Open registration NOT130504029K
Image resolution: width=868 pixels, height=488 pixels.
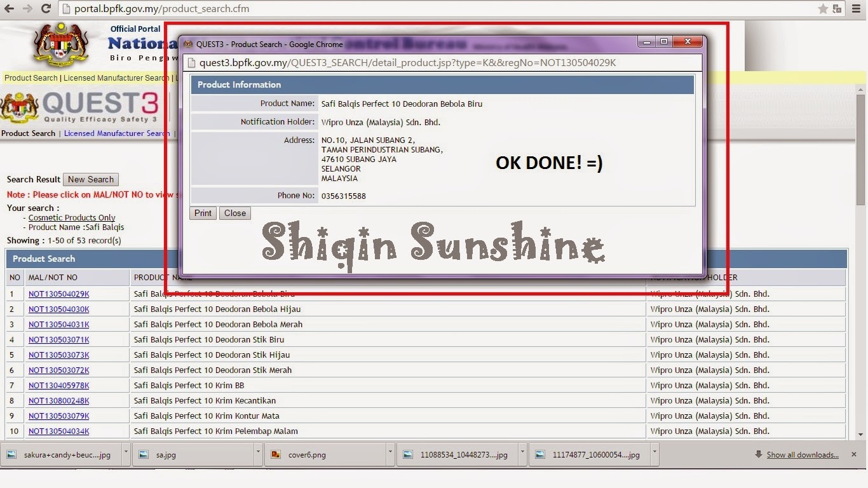[x=59, y=294]
